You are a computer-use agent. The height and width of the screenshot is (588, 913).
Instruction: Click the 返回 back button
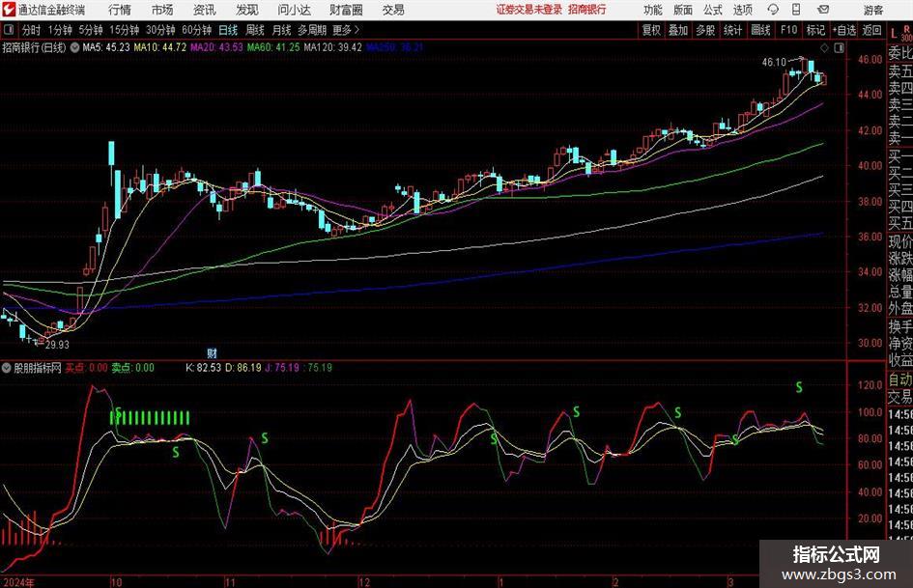[x=871, y=30]
